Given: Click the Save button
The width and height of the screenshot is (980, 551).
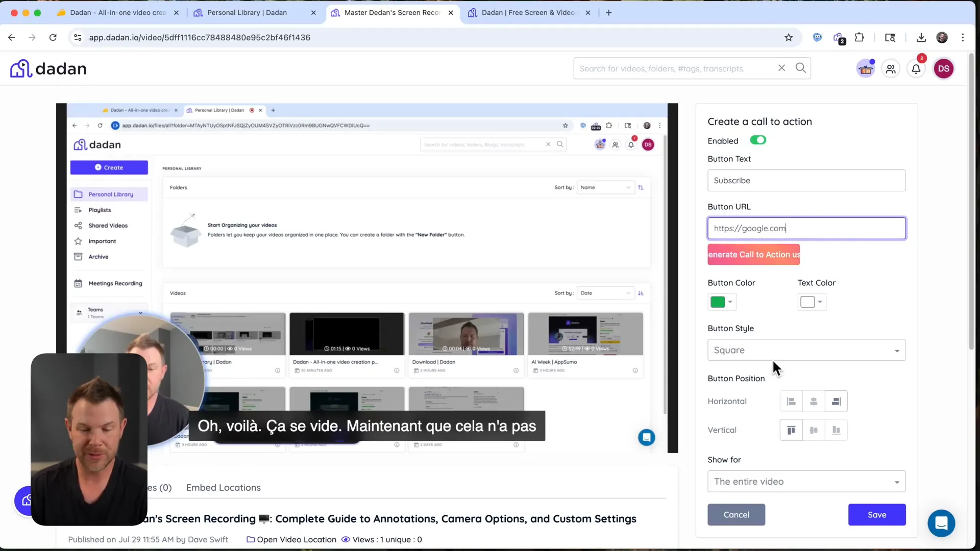Looking at the screenshot, I should pos(877,515).
